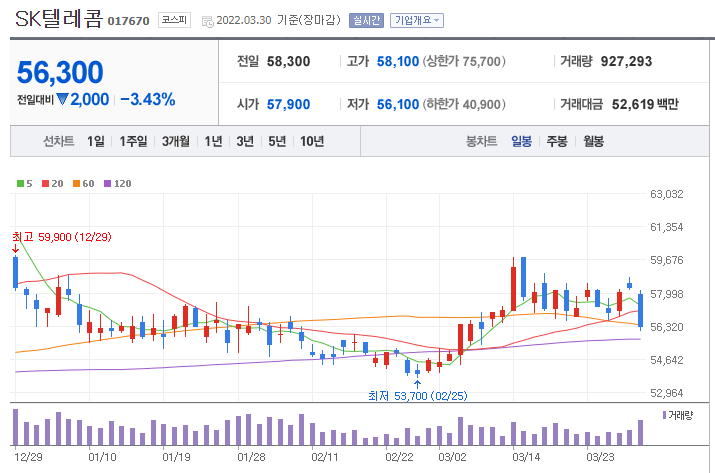
Task: Click the orange 60-day average swatch
Action: point(76,183)
